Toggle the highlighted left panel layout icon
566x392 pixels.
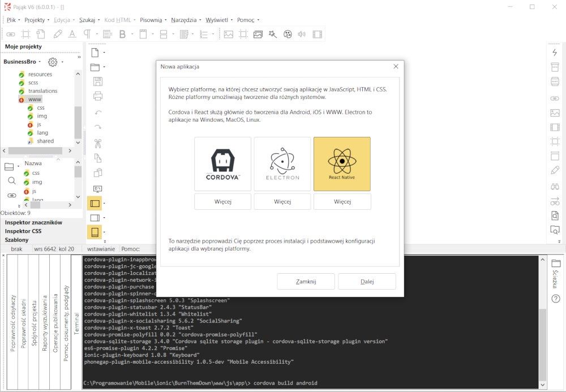click(x=95, y=204)
